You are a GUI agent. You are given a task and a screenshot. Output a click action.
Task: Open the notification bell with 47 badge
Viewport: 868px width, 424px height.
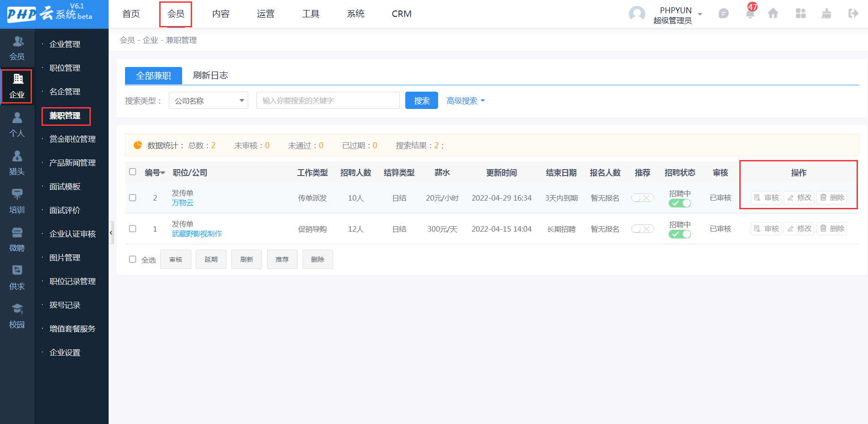click(750, 13)
